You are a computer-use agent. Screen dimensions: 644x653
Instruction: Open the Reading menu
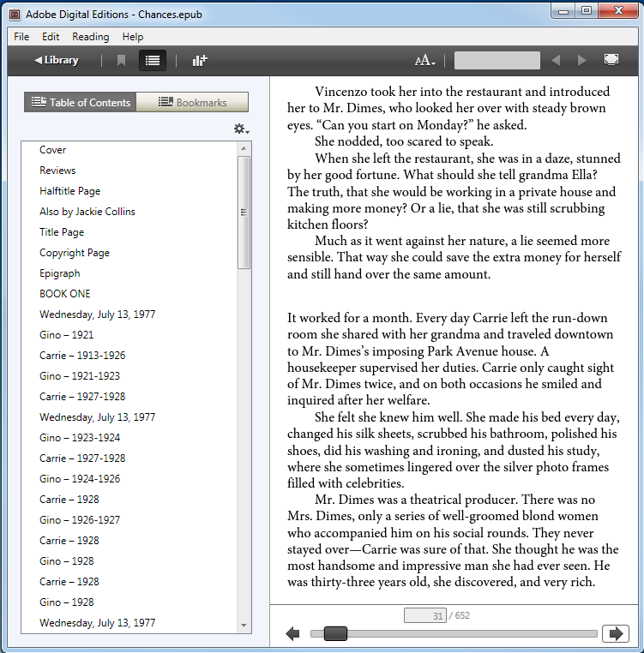(x=90, y=37)
